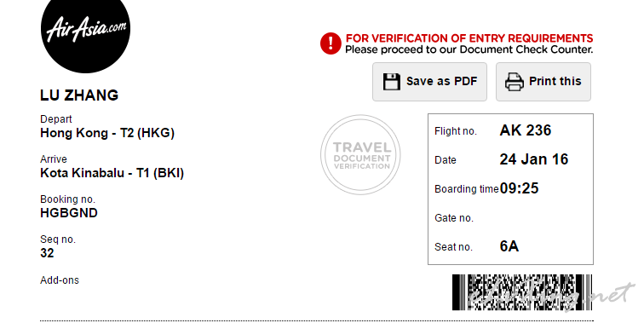Click the Save as PDF button
The width and height of the screenshot is (644, 323).
pos(429,82)
